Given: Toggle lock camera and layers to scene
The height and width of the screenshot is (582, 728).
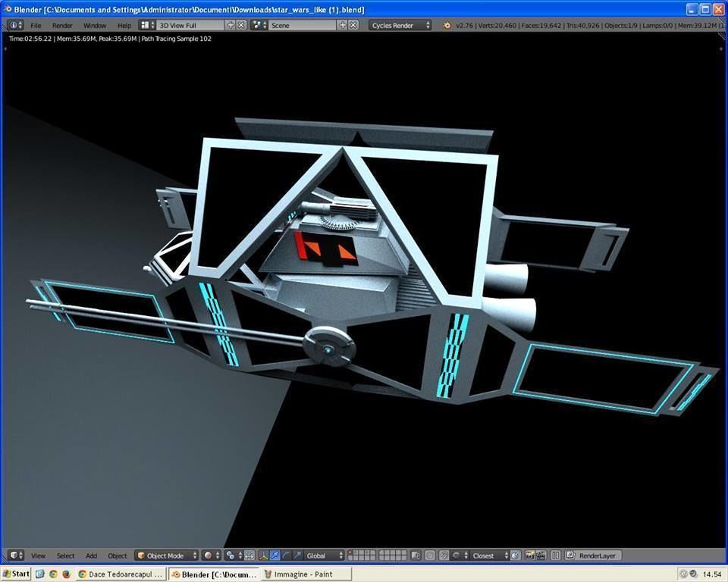Looking at the screenshot, I should (x=416, y=555).
